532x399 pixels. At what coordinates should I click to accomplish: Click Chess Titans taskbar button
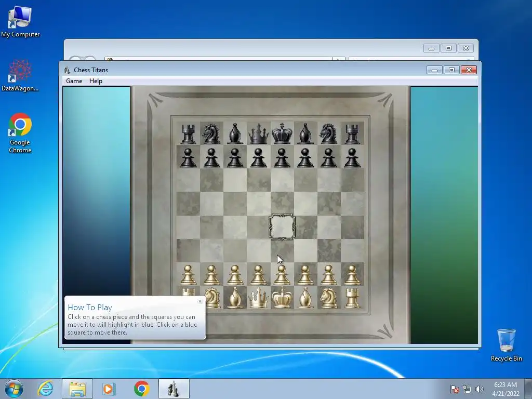click(174, 389)
